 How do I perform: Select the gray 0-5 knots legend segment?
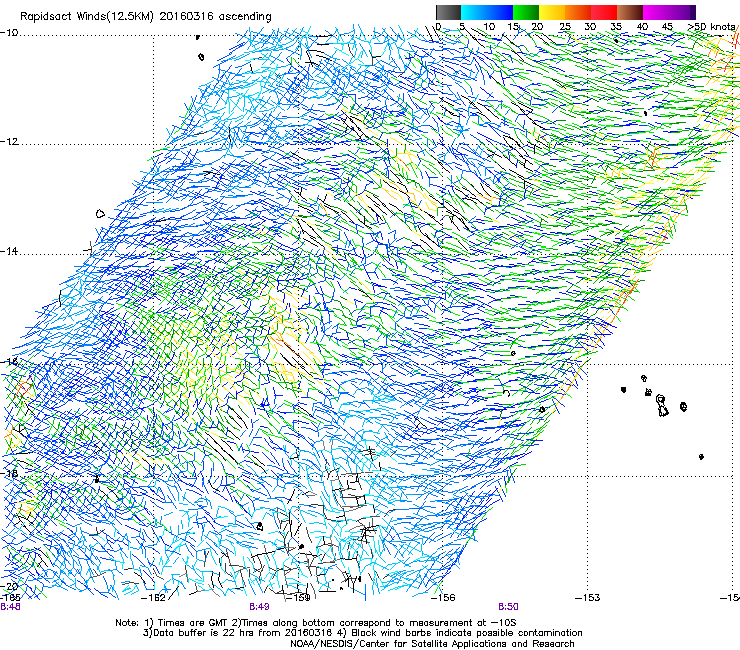(x=448, y=12)
